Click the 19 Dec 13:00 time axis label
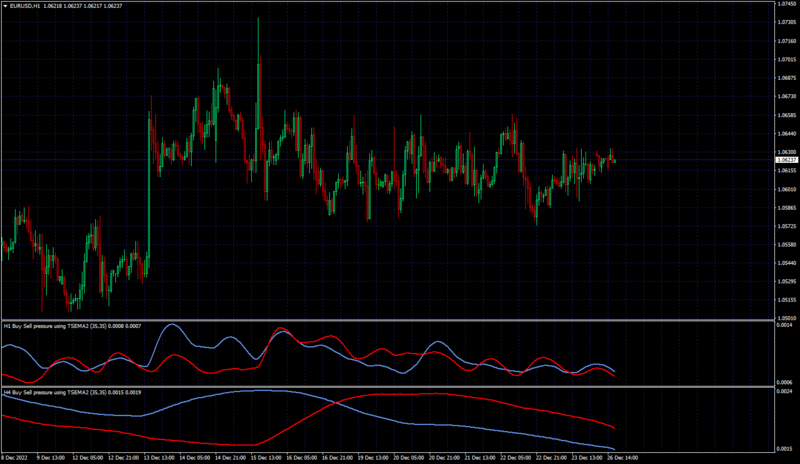800x464 pixels. click(x=373, y=458)
